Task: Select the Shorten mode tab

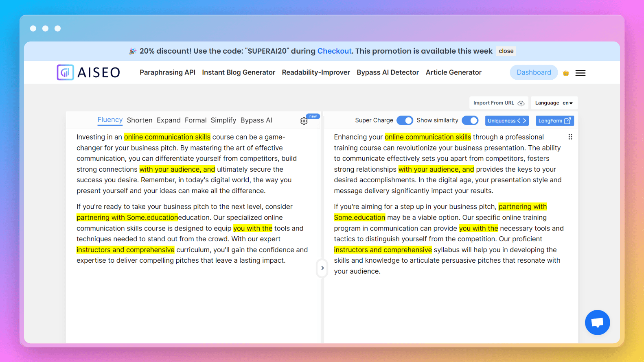Action: 139,120
